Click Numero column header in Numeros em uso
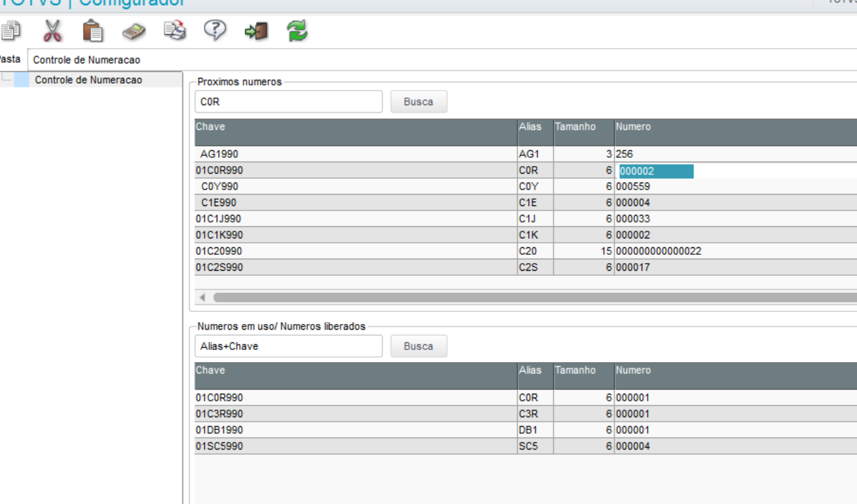The height and width of the screenshot is (504, 857). [735, 375]
